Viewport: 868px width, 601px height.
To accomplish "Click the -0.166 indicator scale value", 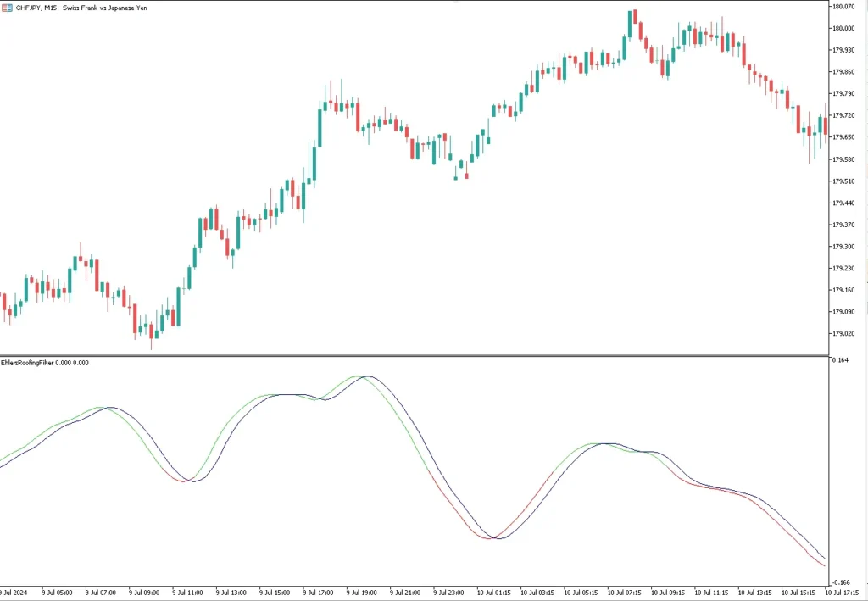I will 841,582.
